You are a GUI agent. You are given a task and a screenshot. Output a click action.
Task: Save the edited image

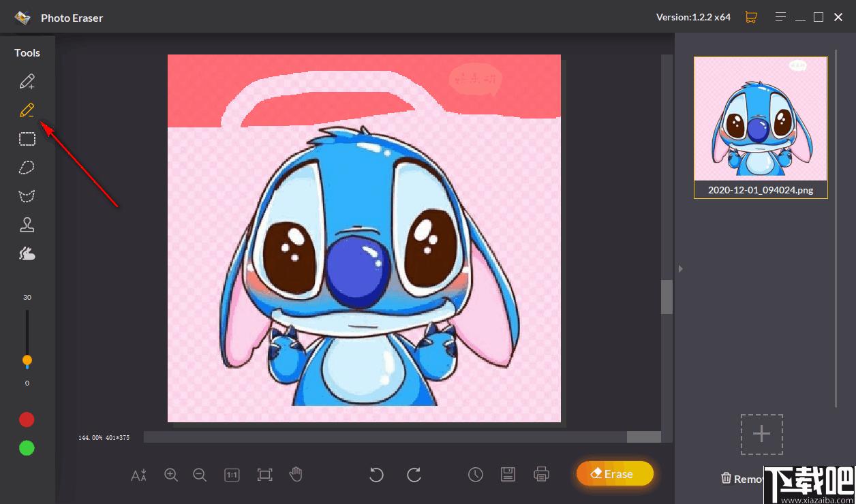point(508,475)
